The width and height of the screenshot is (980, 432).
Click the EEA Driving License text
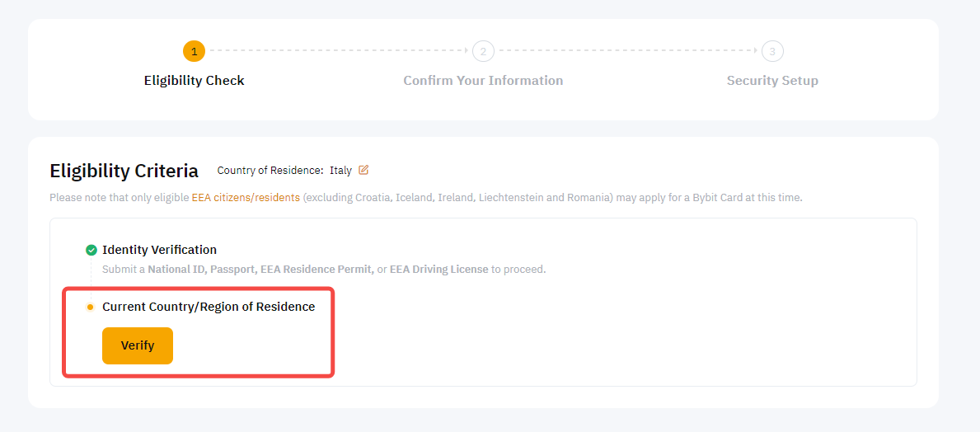tap(438, 270)
